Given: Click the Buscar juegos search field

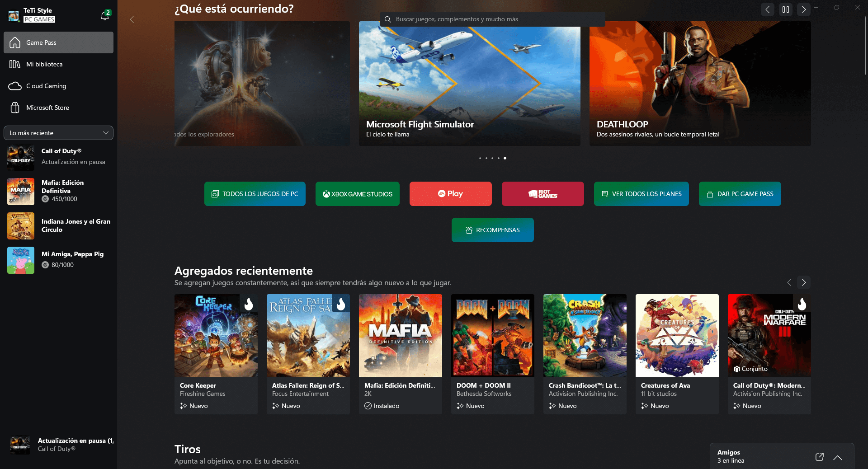Looking at the screenshot, I should (x=493, y=19).
